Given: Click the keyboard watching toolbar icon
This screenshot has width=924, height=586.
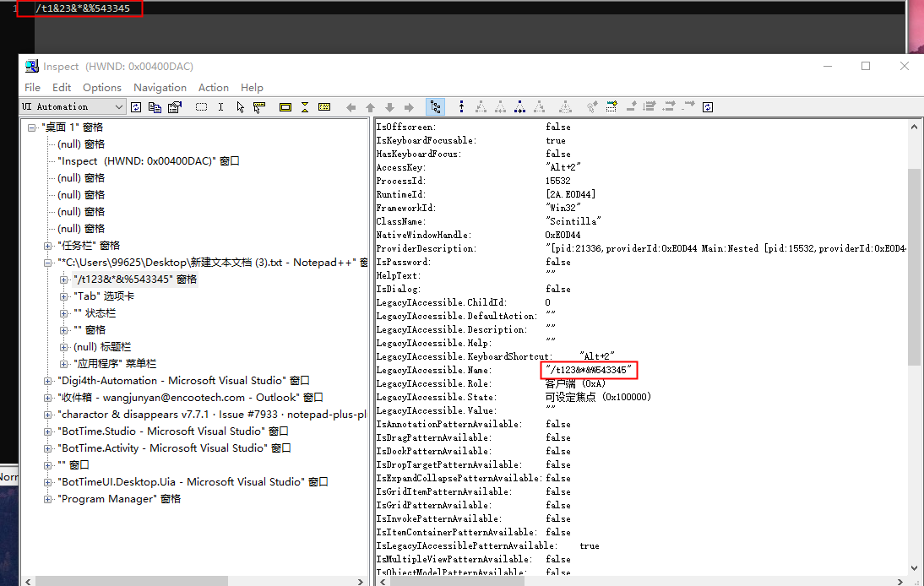Looking at the screenshot, I should 323,106.
